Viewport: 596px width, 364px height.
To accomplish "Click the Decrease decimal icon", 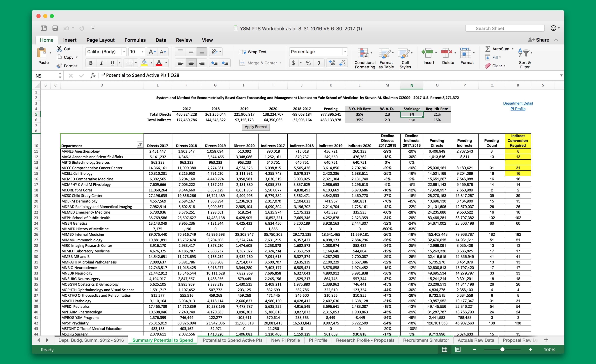I will (x=343, y=63).
